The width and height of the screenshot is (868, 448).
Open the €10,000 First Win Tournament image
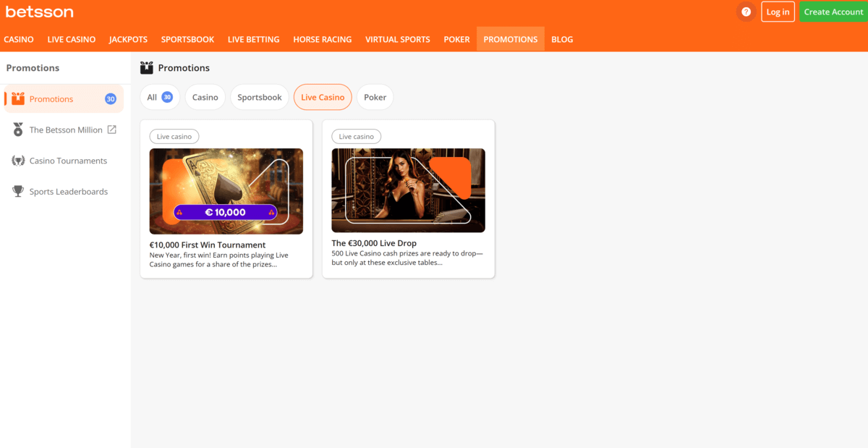click(226, 190)
